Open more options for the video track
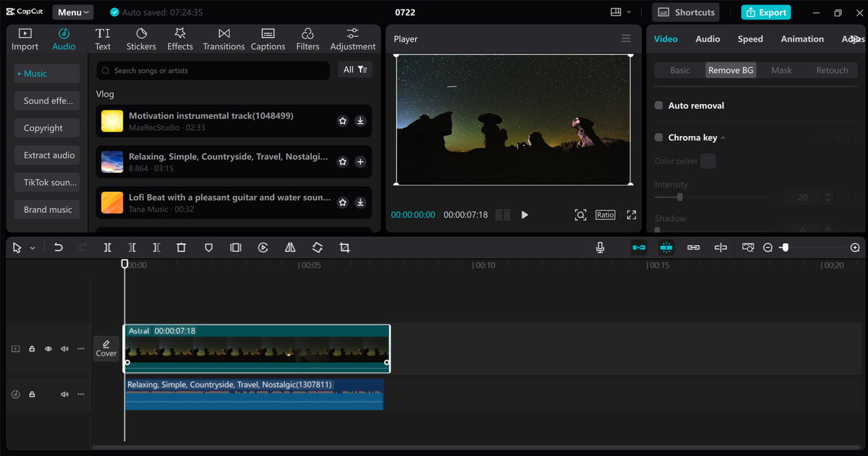Viewport: 868px width, 456px height. 81,349
